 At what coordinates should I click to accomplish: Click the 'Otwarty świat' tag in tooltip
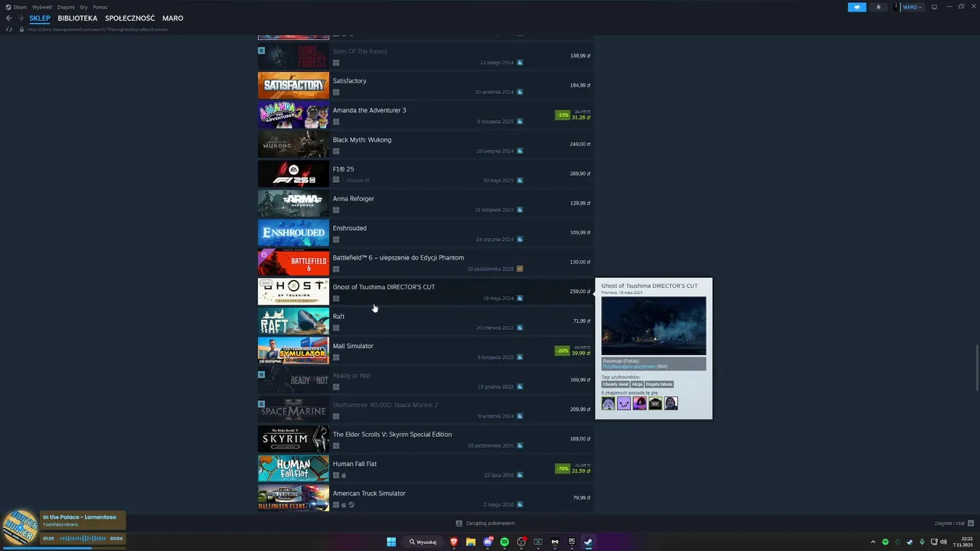615,384
